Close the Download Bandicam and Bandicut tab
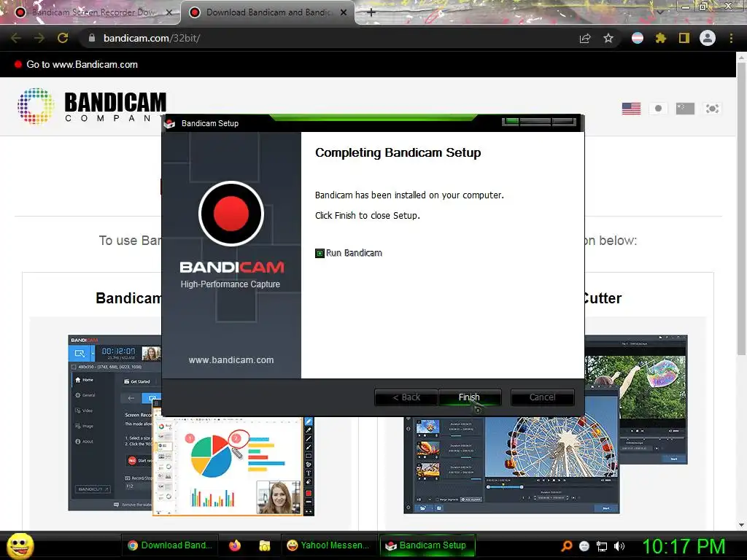This screenshot has width=747, height=560. point(344,13)
